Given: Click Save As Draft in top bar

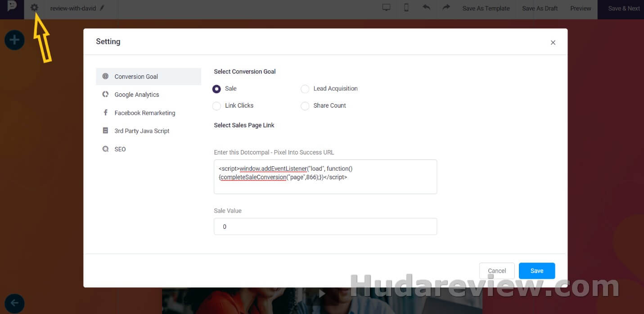Looking at the screenshot, I should [540, 8].
